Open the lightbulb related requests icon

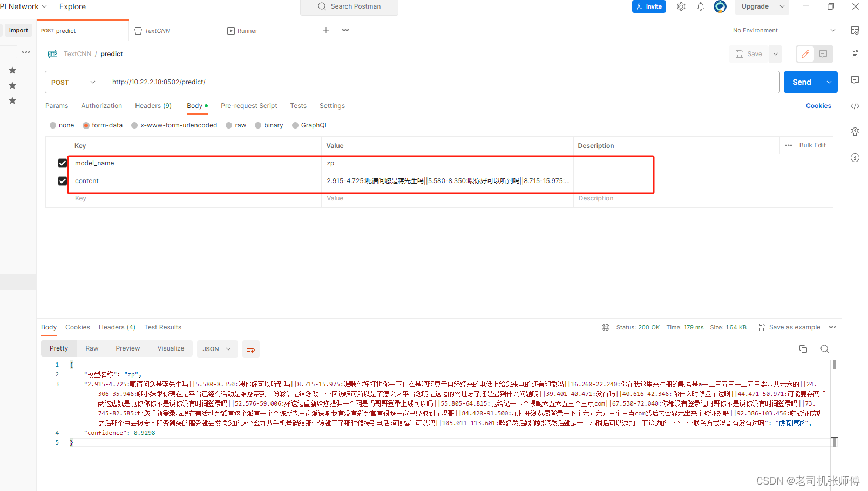[855, 132]
